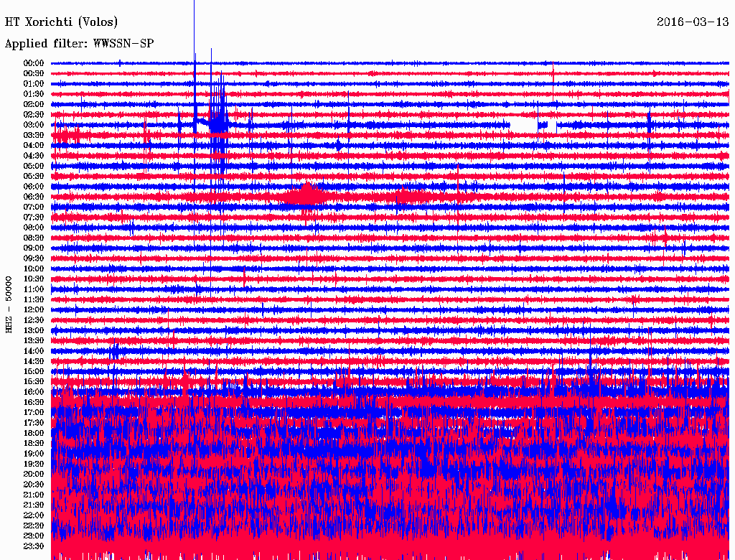This screenshot has height=560, width=735.
Task: Click the 13:30 time label
Action: (34, 340)
